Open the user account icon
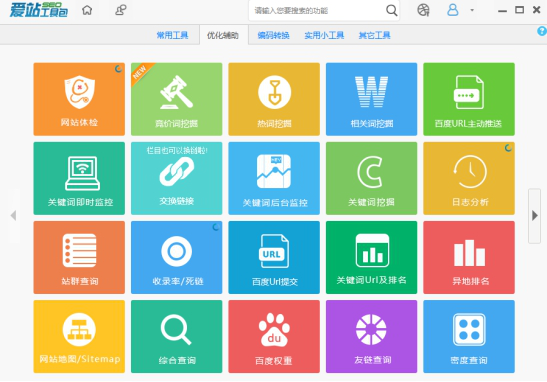 (x=452, y=10)
